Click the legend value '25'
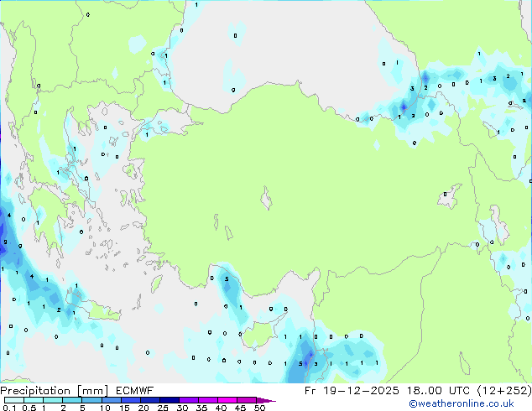This screenshot has height=411, width=532. pyautogui.click(x=163, y=408)
